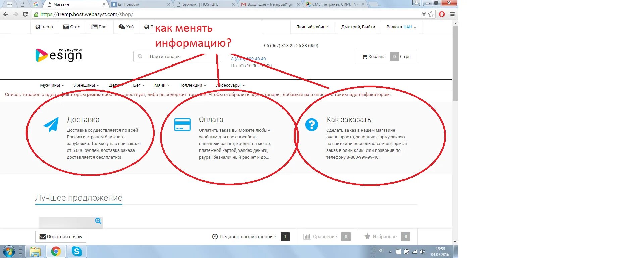Open Skype from the taskbar
Viewport: 644px width, 258px height.
pyautogui.click(x=77, y=251)
